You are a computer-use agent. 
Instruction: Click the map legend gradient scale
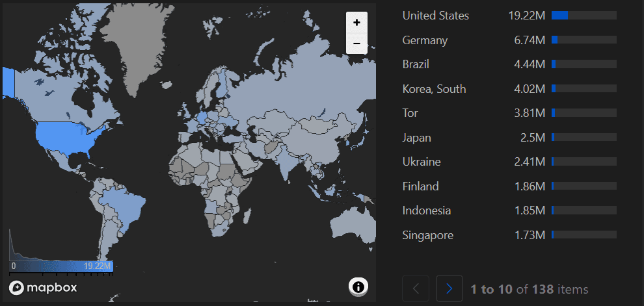click(x=62, y=266)
